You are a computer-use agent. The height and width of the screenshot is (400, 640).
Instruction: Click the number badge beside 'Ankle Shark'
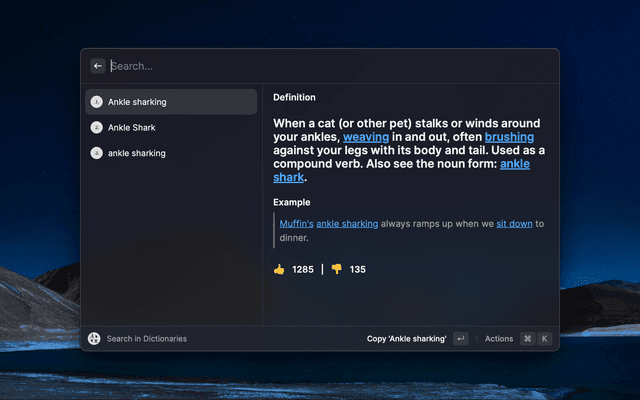pyautogui.click(x=96, y=128)
